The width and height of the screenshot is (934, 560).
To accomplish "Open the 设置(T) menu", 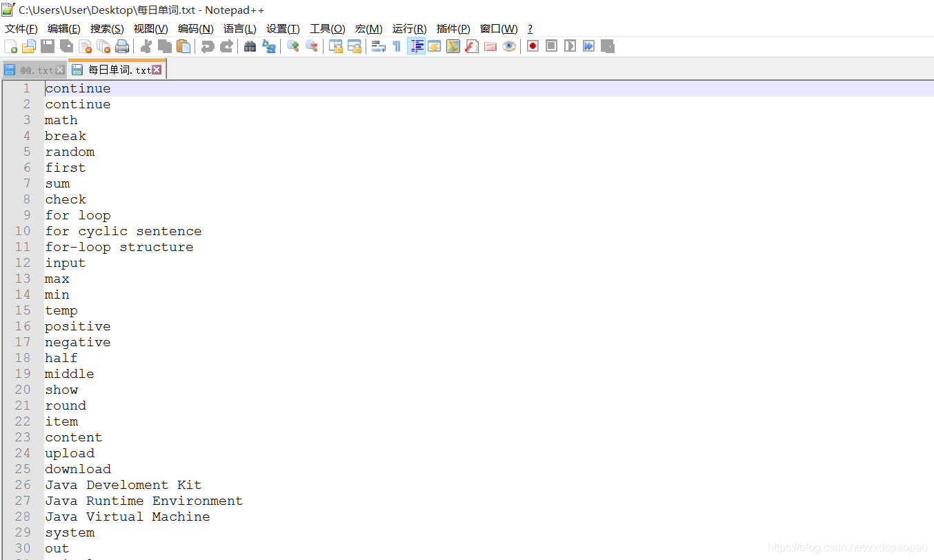I will point(283,28).
